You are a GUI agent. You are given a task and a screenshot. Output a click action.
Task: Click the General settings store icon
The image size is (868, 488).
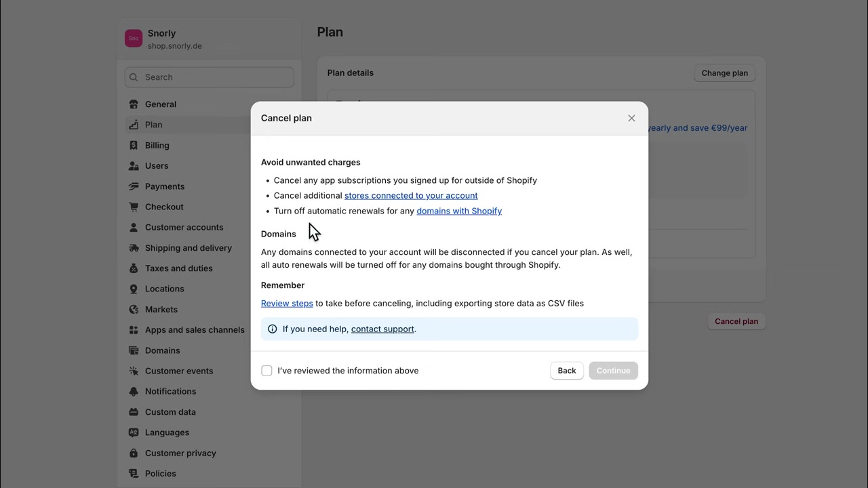[x=134, y=104]
